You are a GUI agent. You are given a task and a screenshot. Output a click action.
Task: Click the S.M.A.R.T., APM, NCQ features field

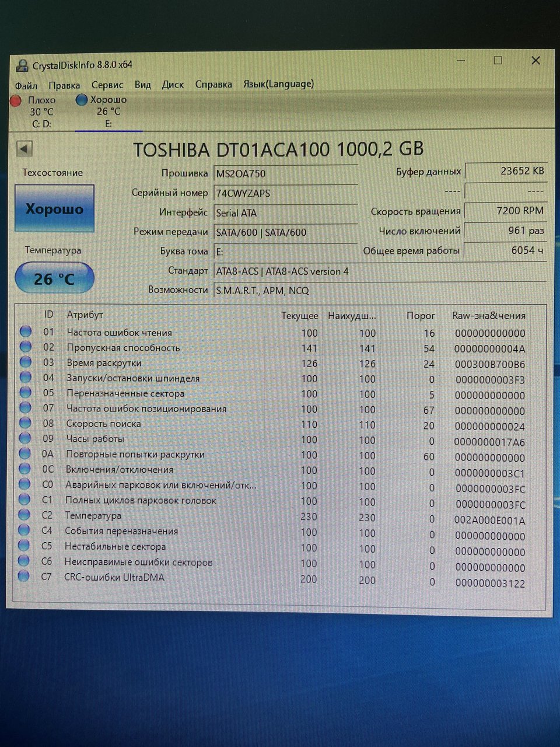380,290
